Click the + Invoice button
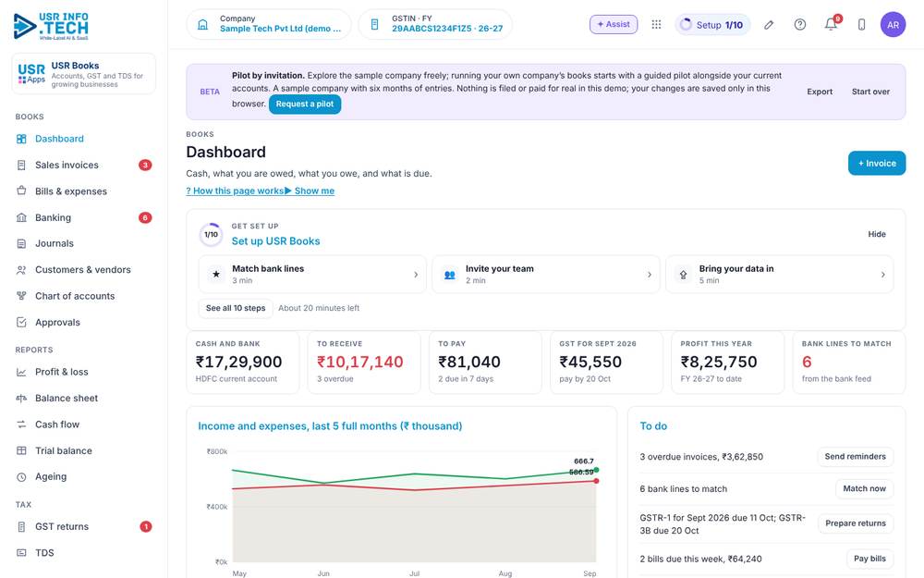The height and width of the screenshot is (578, 924). [877, 164]
